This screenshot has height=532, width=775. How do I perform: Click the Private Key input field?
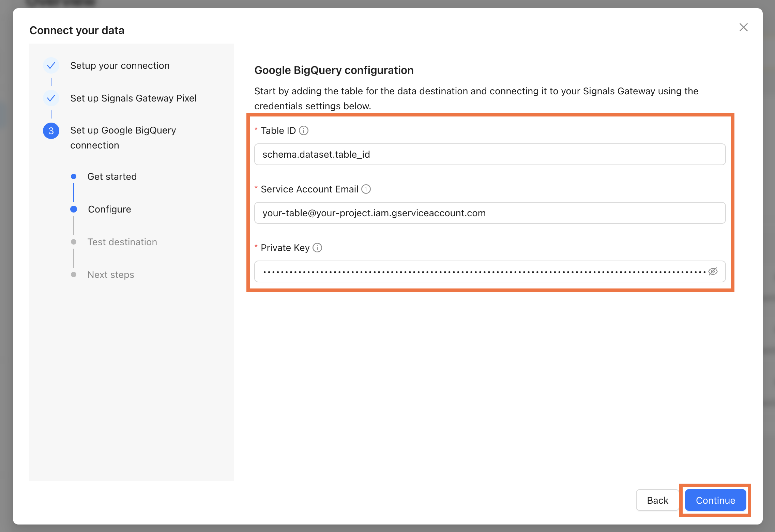[490, 272]
